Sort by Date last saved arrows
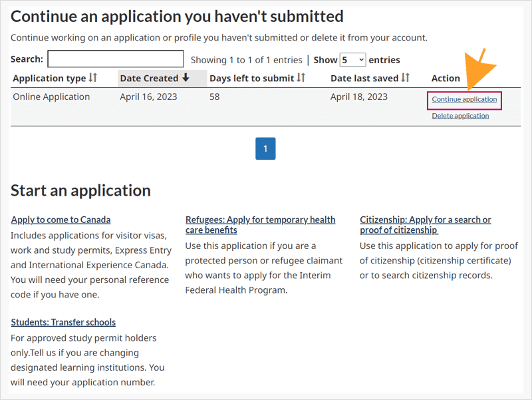The image size is (532, 400). click(x=405, y=78)
